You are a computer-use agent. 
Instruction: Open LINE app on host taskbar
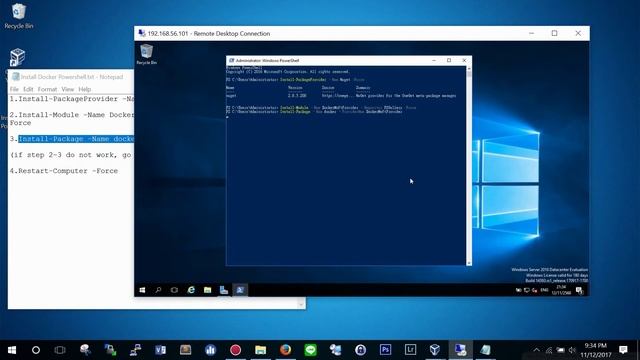pyautogui.click(x=311, y=350)
